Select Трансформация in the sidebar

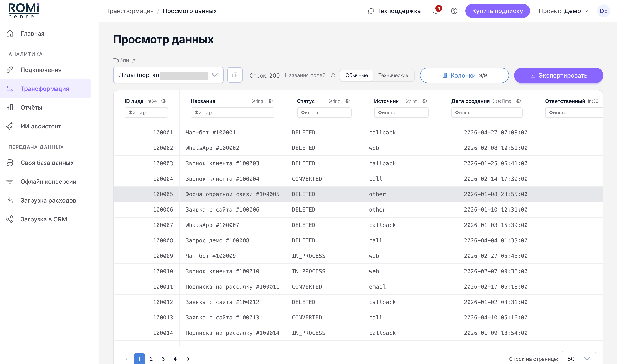45,89
